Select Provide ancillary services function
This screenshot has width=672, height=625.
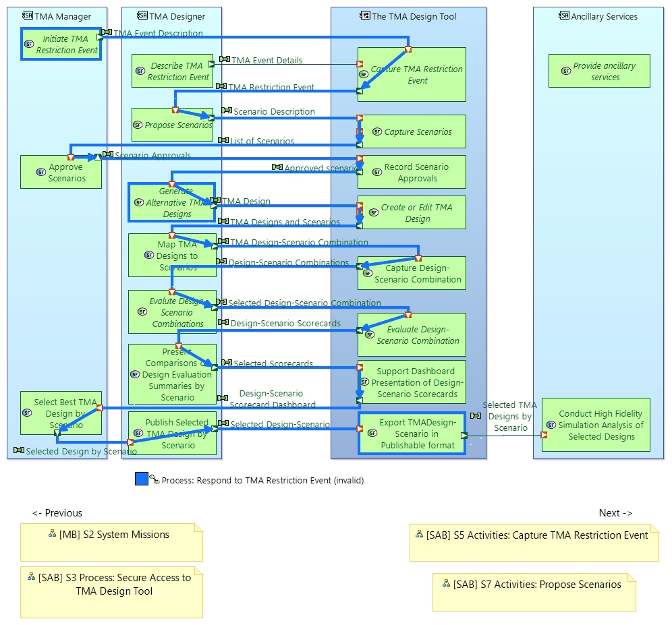(x=600, y=71)
